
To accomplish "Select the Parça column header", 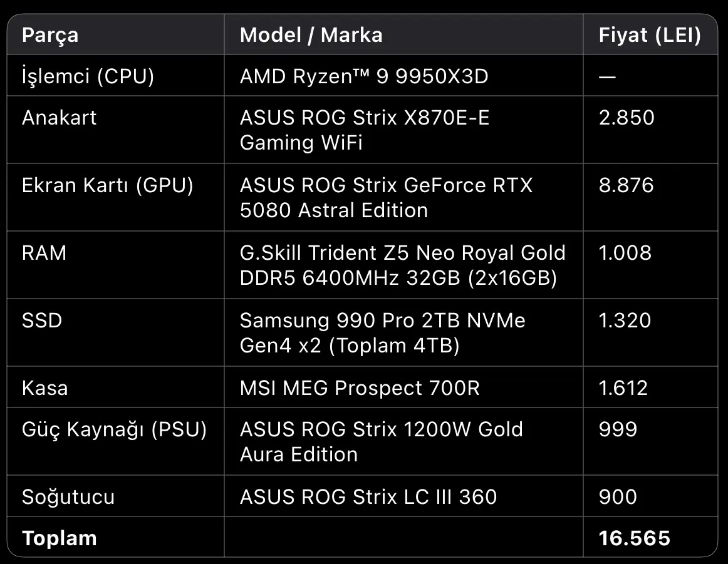I will click(x=50, y=35).
